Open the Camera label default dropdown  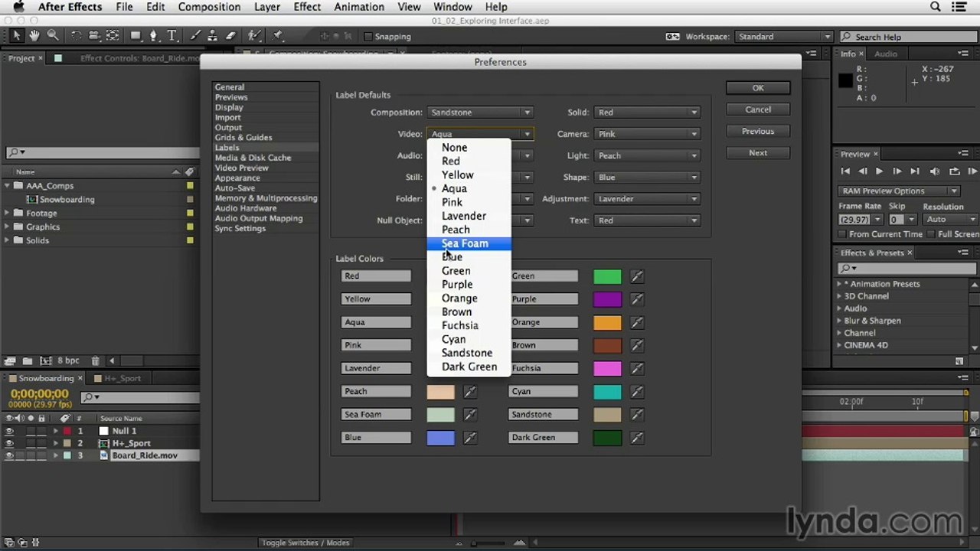coord(647,134)
